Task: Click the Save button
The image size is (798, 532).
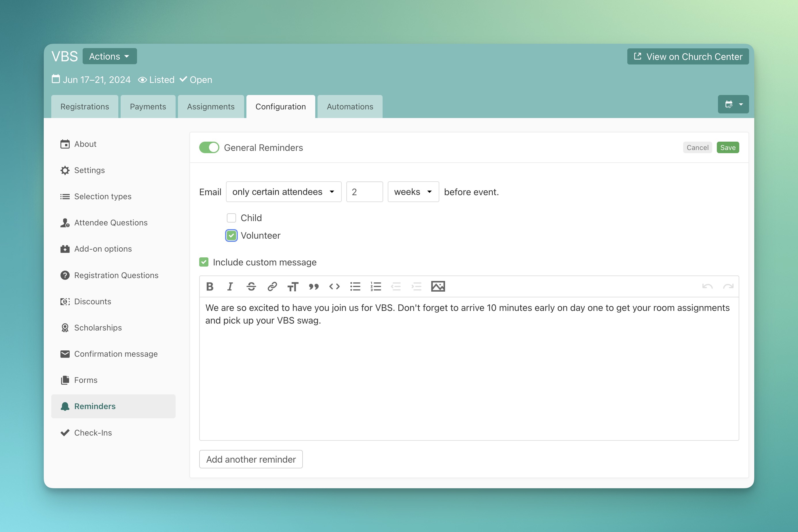Action: click(728, 148)
